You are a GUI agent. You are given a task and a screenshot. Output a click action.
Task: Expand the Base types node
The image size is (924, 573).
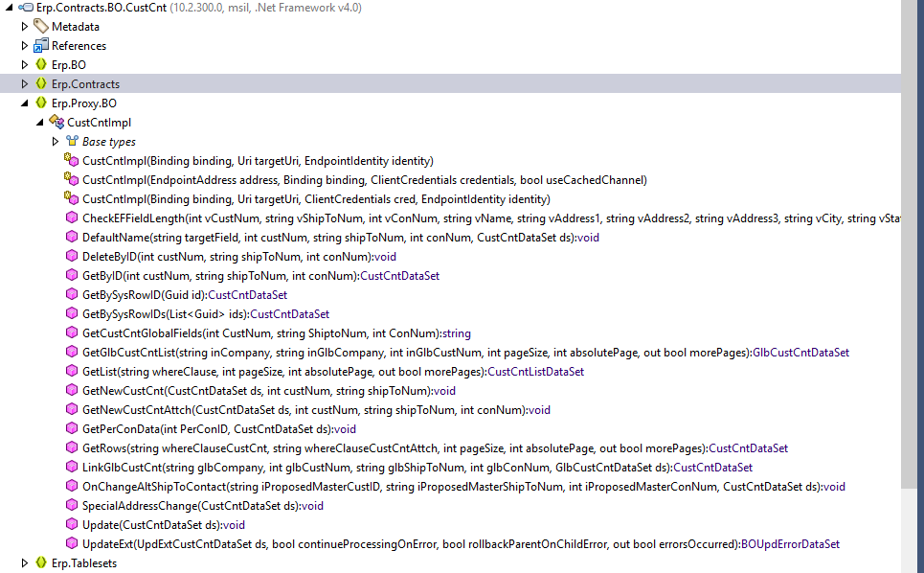[56, 142]
